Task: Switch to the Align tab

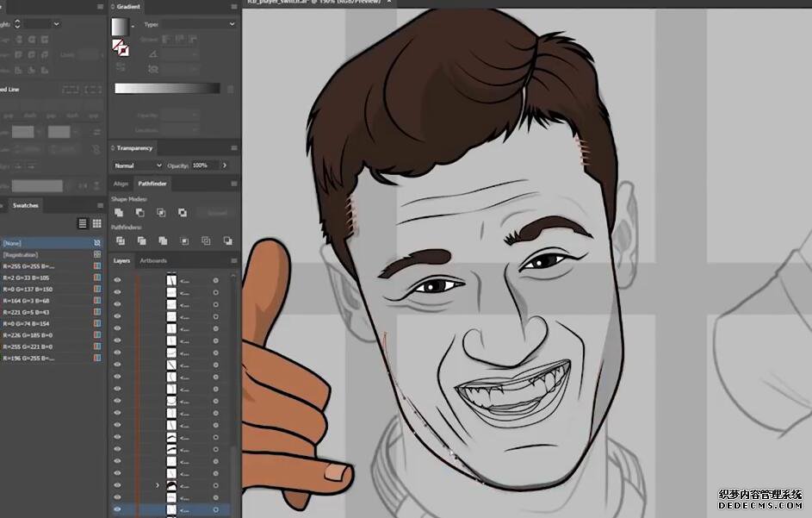Action: [121, 184]
